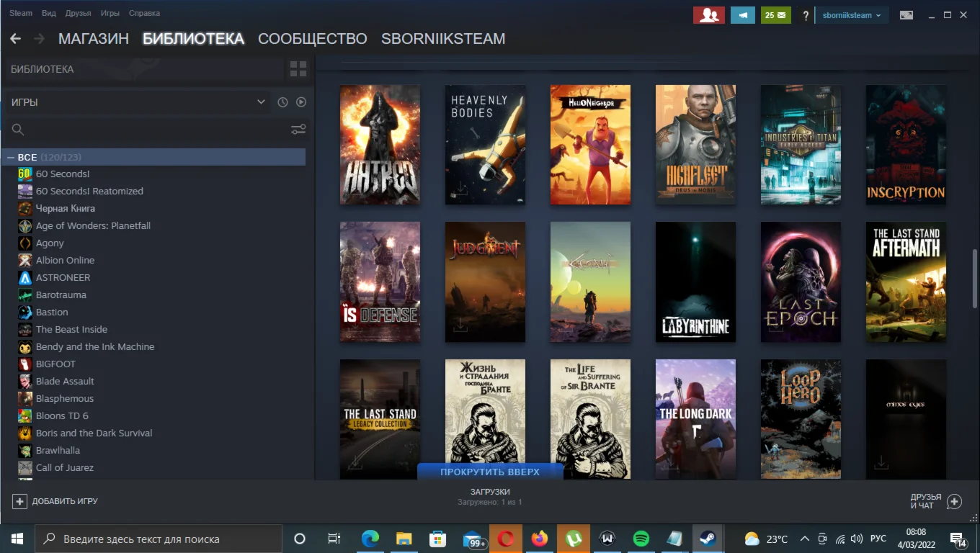Switch the РУС input language indicator
980x553 pixels.
(x=878, y=539)
